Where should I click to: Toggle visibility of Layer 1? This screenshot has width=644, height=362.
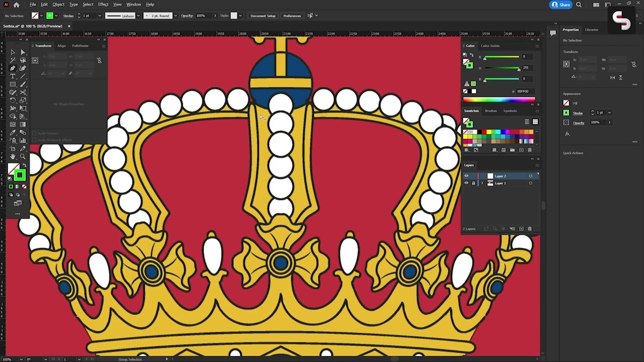click(466, 183)
